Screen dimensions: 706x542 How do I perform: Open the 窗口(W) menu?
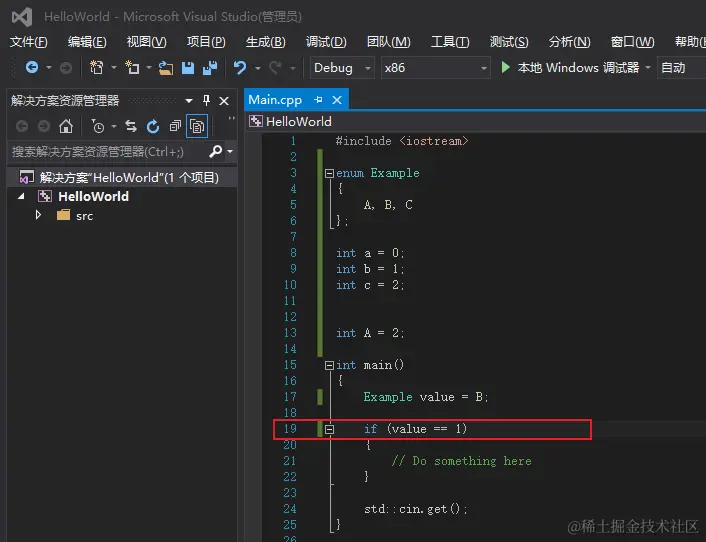tap(632, 42)
